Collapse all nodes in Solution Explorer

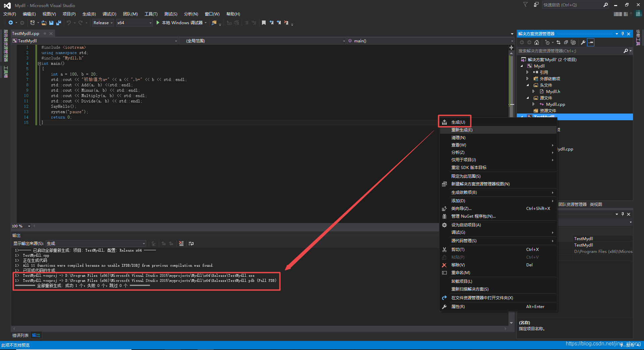tap(566, 42)
